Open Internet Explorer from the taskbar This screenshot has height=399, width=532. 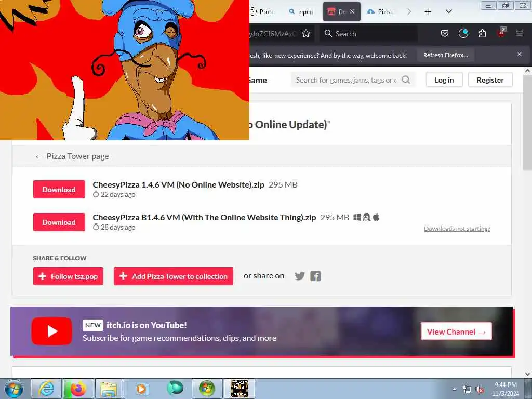pos(46,389)
